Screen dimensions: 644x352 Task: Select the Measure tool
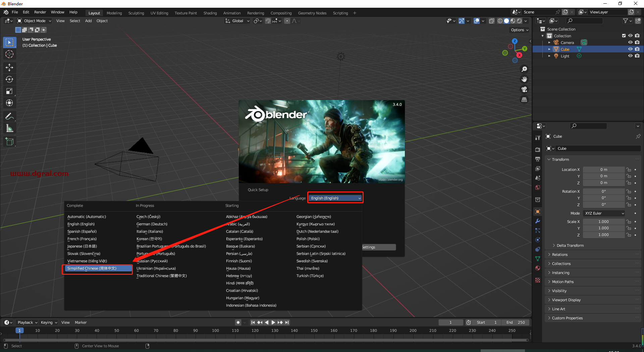pyautogui.click(x=9, y=128)
